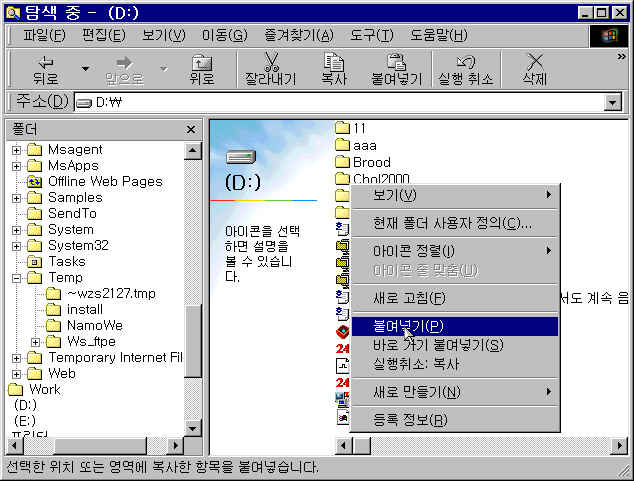Image resolution: width=634 pixels, height=481 pixels.
Task: Open the 즐겨찾기(A) menu
Action: tap(297, 35)
